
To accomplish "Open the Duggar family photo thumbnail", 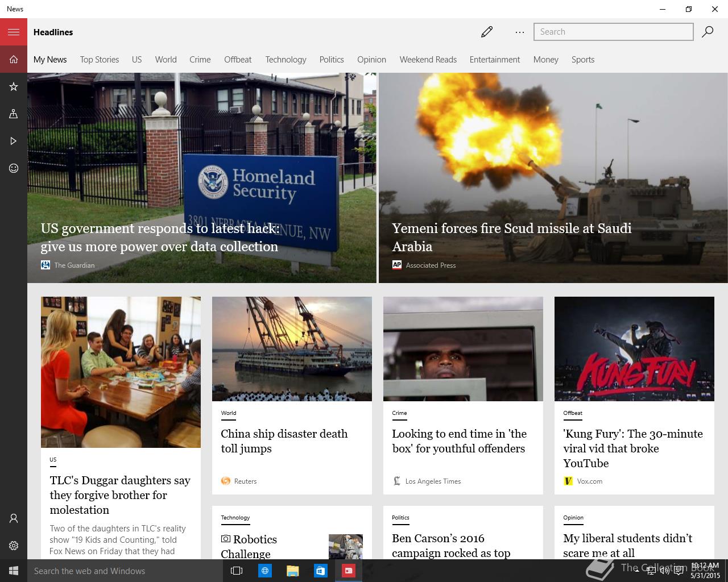I will pyautogui.click(x=121, y=372).
